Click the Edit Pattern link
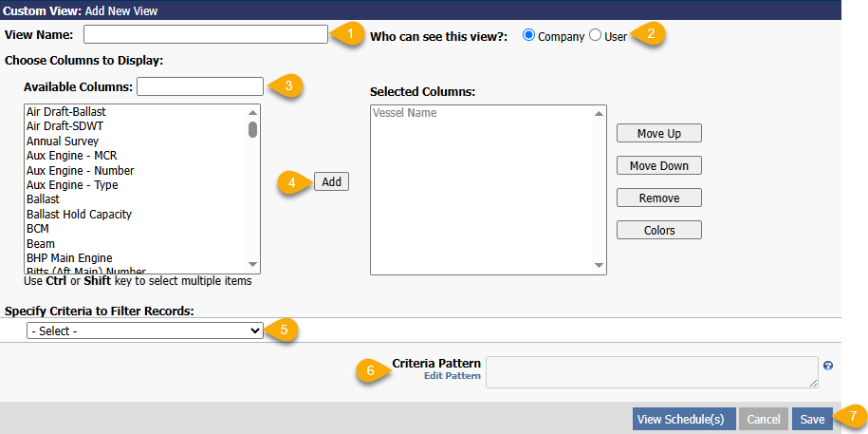 pyautogui.click(x=452, y=376)
